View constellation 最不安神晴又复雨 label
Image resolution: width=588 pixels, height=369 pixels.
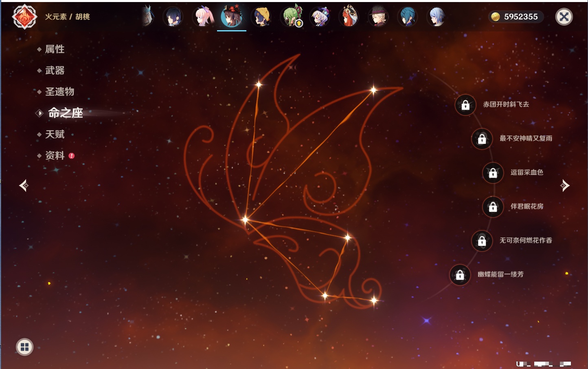pyautogui.click(x=526, y=138)
